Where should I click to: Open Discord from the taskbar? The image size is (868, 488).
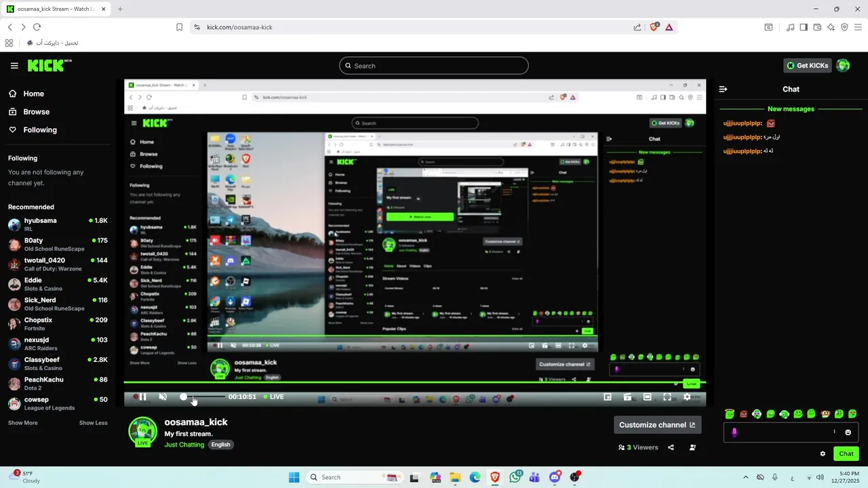(555, 477)
